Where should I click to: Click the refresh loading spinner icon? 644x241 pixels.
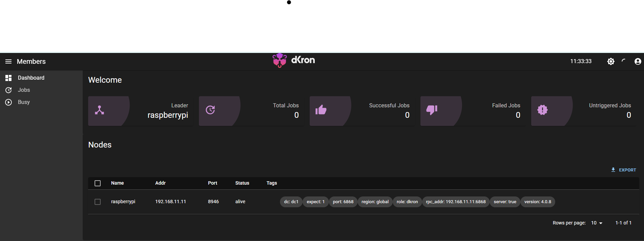tap(624, 61)
